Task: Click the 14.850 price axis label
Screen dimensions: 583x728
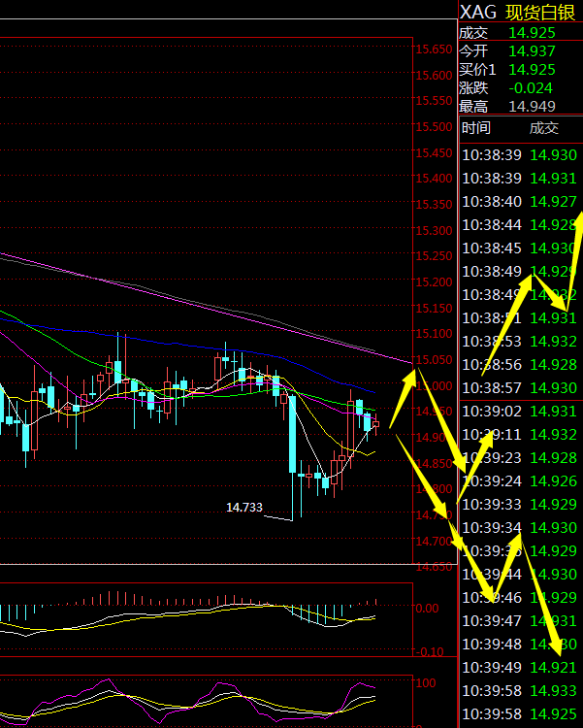Action: point(434,463)
